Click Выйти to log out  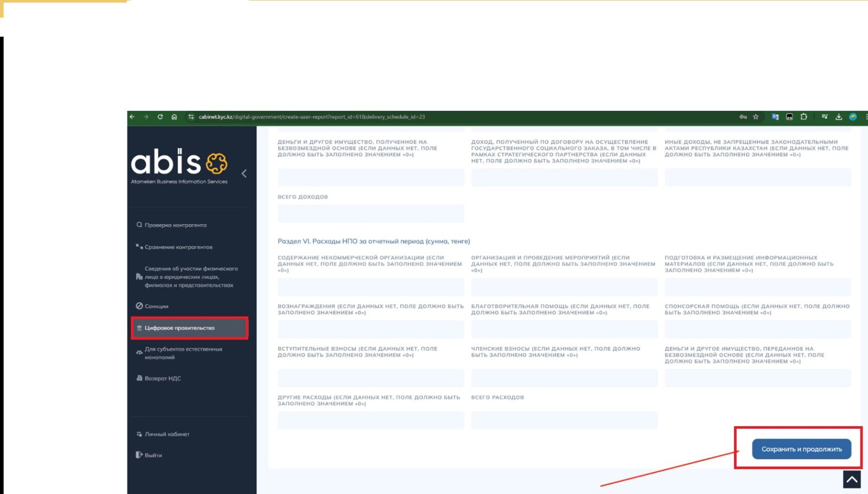click(x=153, y=455)
